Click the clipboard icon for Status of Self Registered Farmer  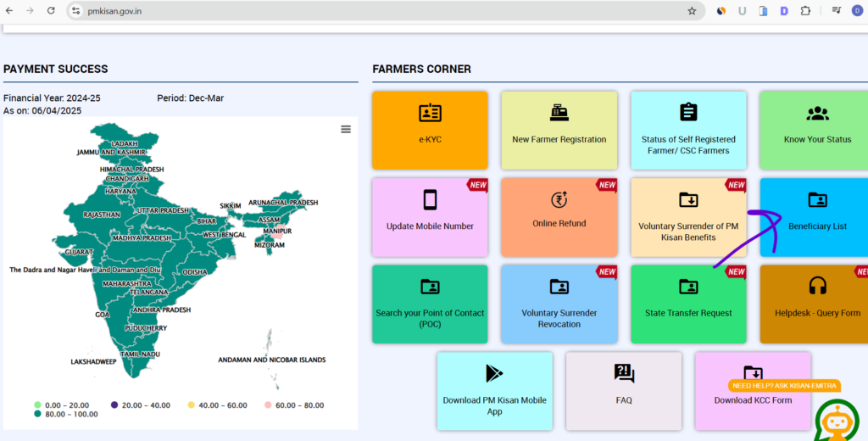(688, 112)
